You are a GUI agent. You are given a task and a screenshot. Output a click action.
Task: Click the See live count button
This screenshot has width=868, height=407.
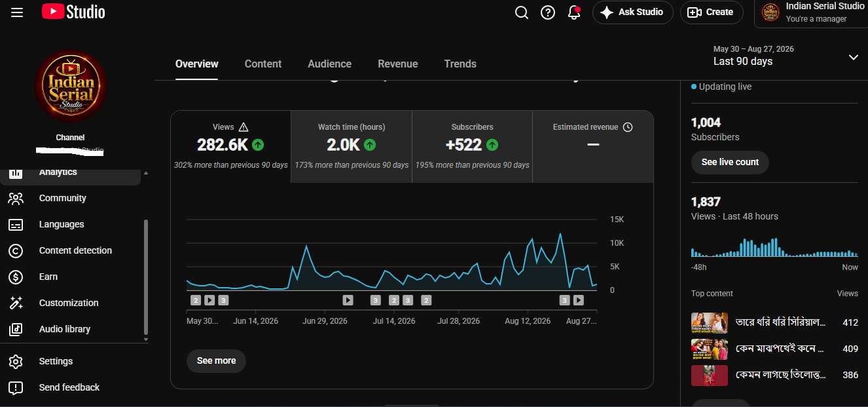tap(730, 162)
